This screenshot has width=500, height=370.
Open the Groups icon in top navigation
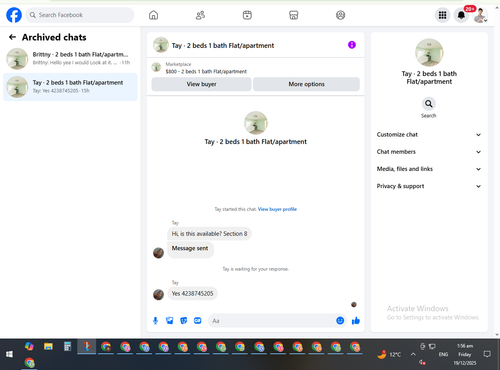(340, 15)
